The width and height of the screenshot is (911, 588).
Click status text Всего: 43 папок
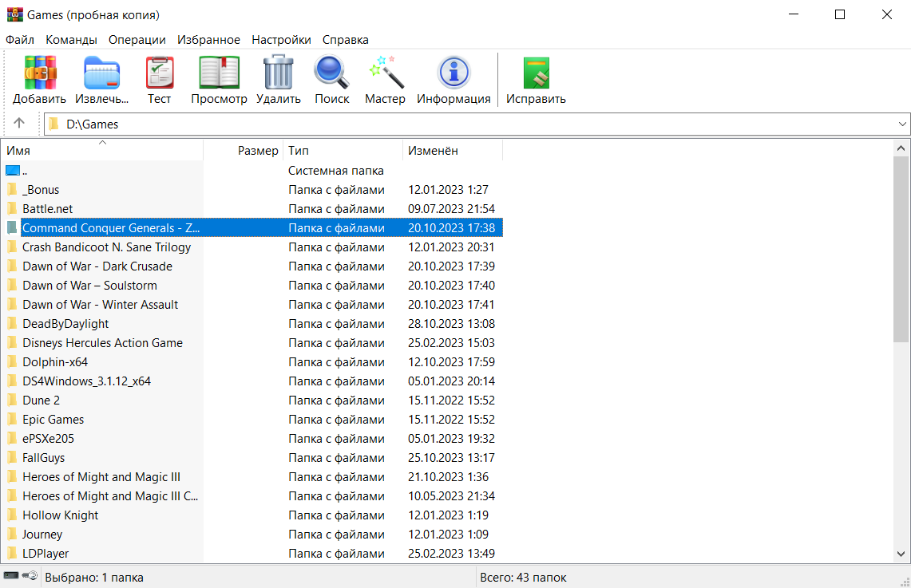point(523,578)
